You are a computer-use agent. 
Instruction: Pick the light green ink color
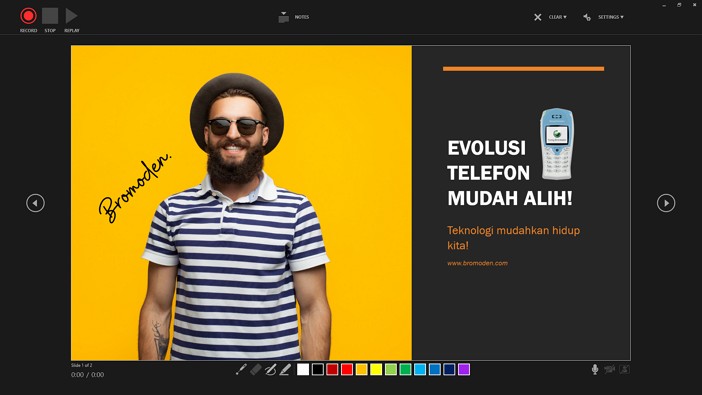(391, 369)
